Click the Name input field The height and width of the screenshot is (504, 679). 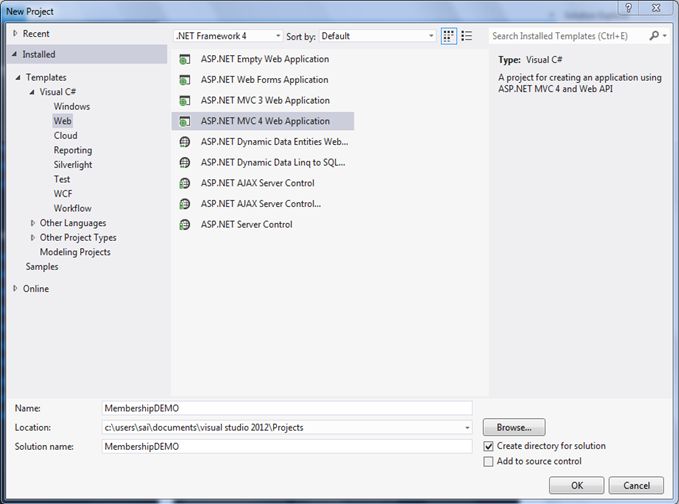[x=287, y=408]
